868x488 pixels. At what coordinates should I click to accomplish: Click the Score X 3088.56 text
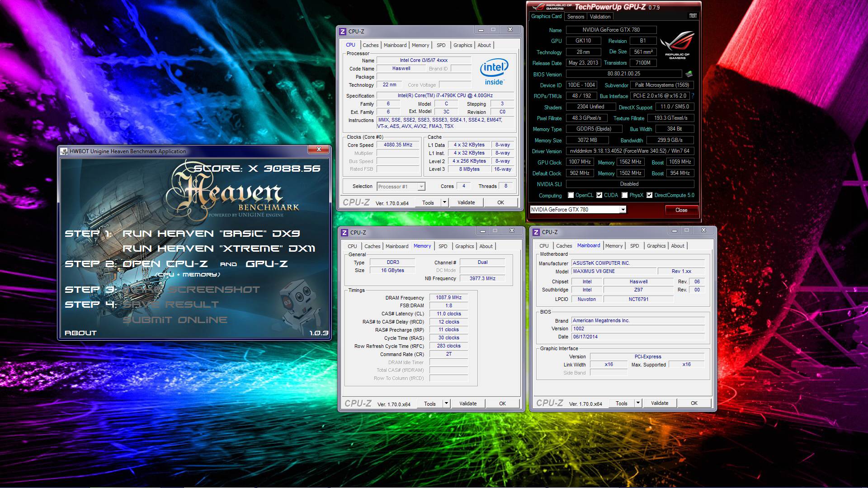(x=257, y=169)
